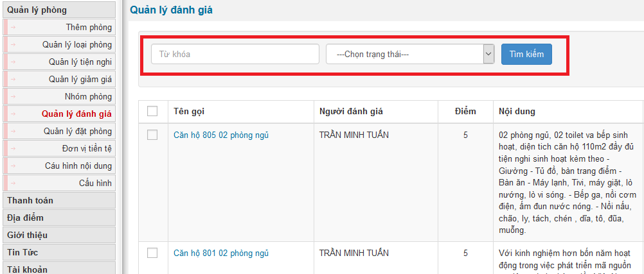
Task: Click the Từ khóa keyword input field
Action: click(x=235, y=55)
